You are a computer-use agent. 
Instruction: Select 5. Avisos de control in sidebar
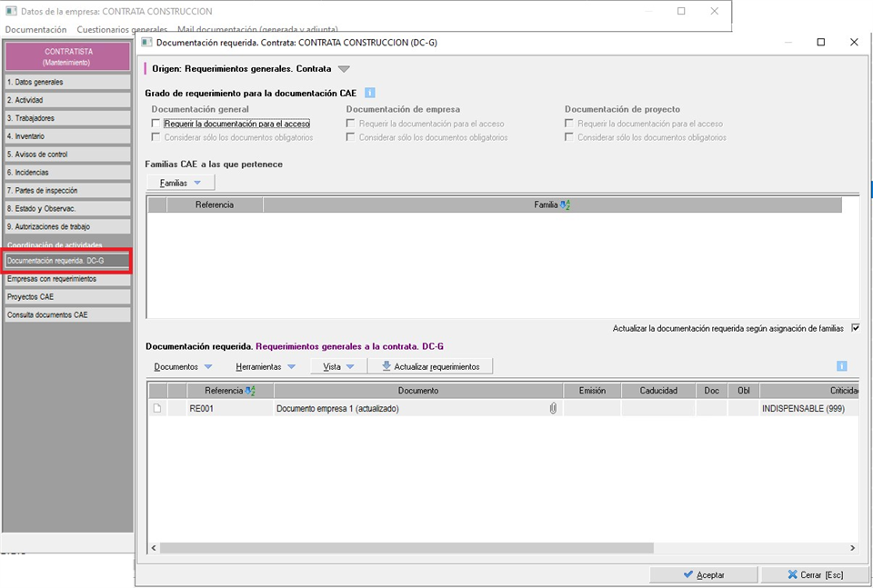click(67, 154)
